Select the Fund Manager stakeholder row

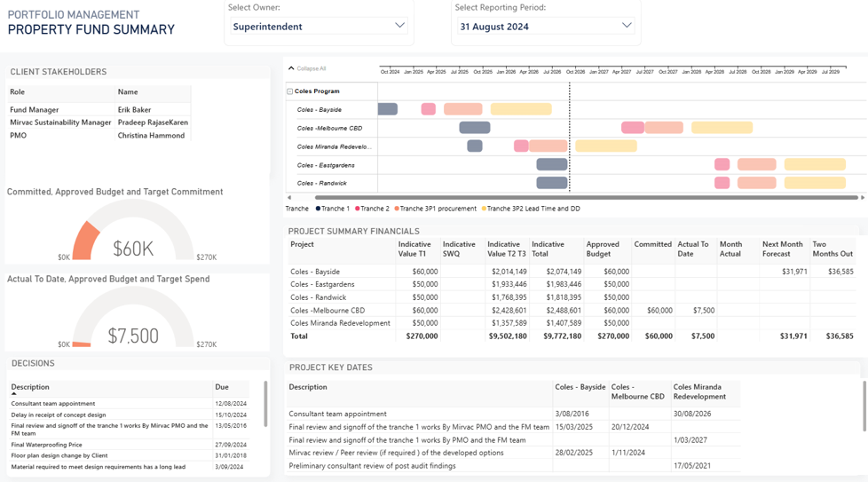pos(99,109)
